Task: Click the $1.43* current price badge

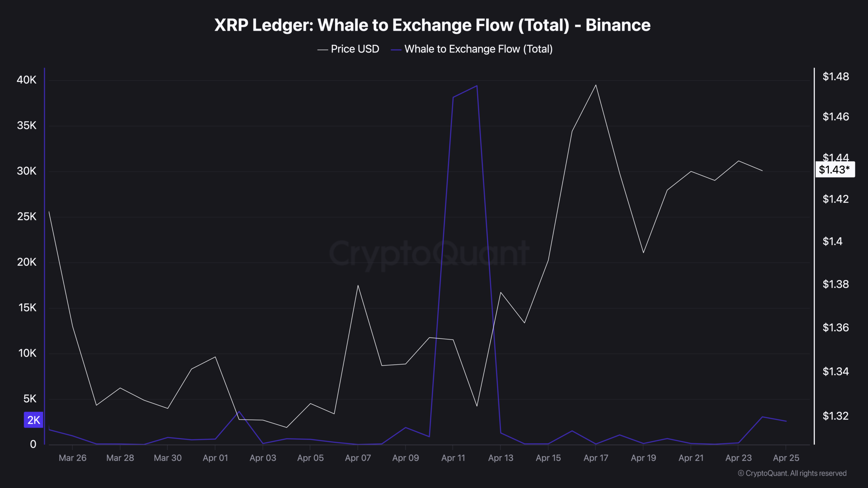Action: (x=834, y=169)
